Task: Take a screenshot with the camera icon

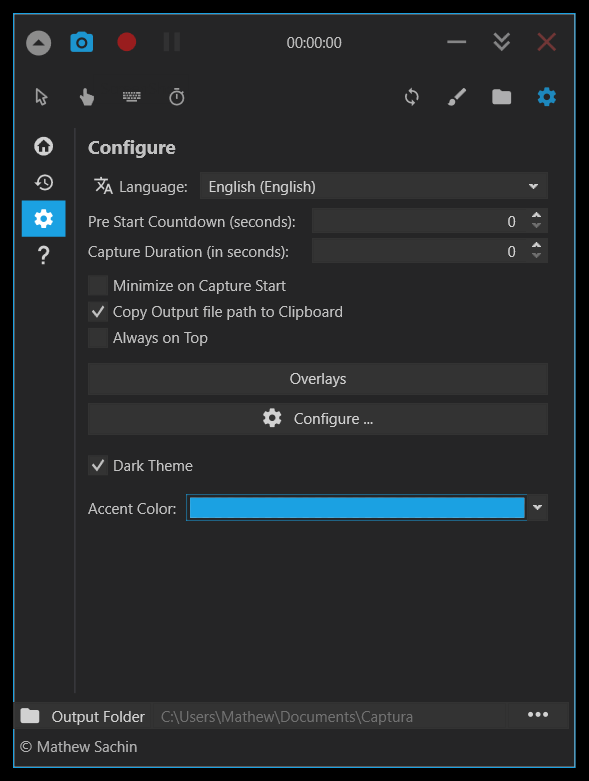Action: (82, 42)
